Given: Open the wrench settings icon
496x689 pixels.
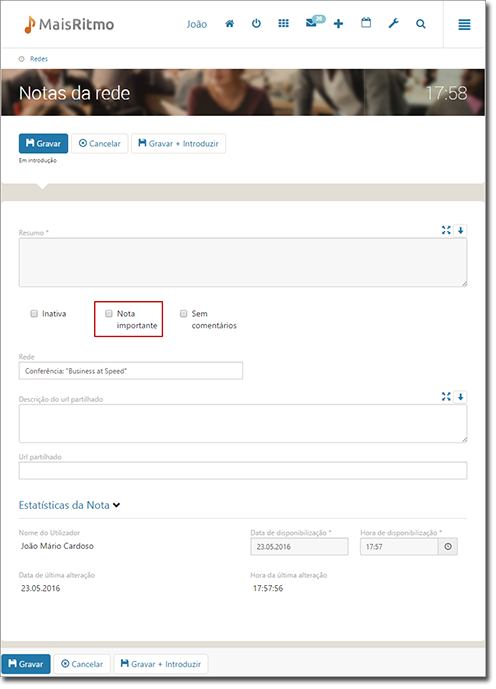Looking at the screenshot, I should point(393,23).
